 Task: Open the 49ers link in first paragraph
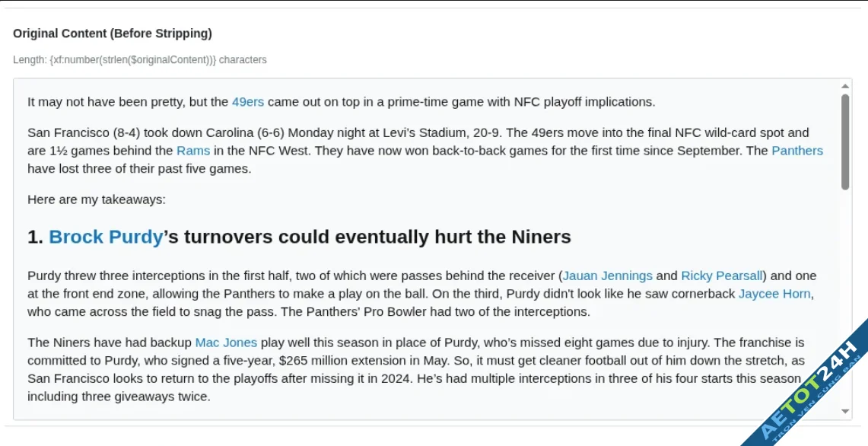click(x=248, y=101)
